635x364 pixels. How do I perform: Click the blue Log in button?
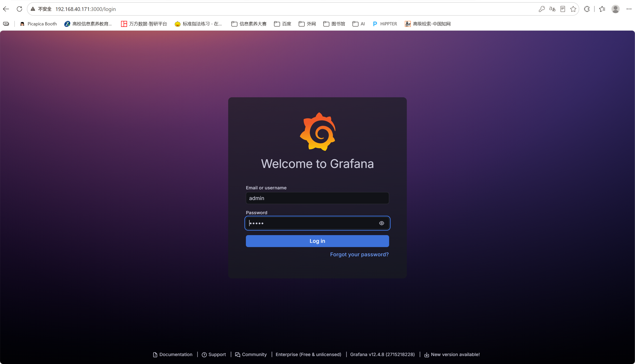pos(317,241)
